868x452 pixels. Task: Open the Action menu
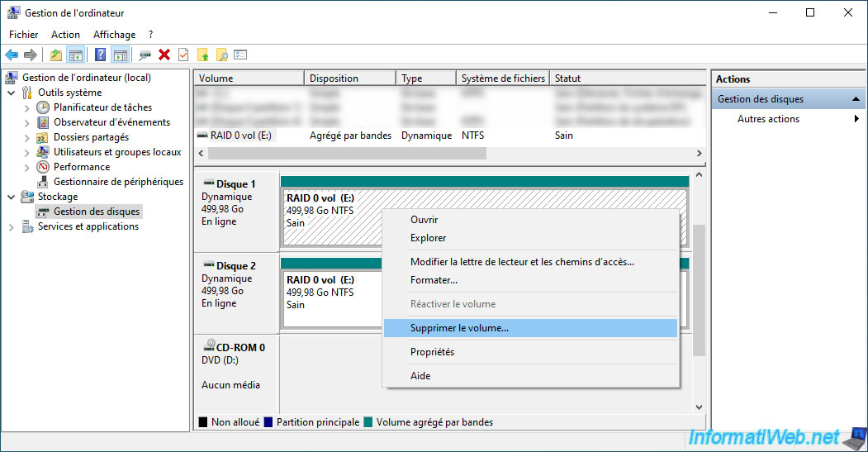[x=65, y=35]
